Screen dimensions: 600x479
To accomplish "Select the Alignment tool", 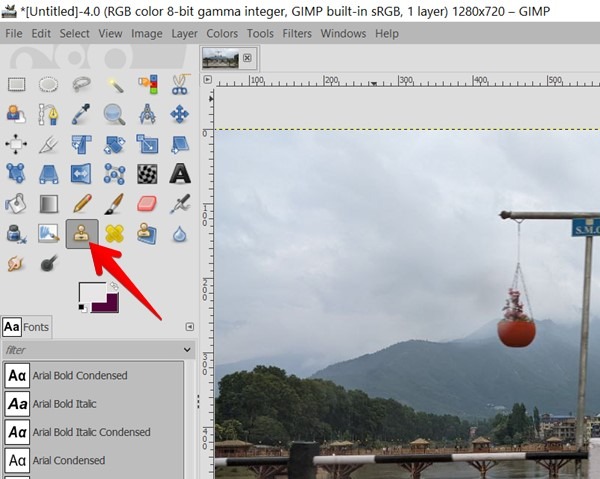I will pyautogui.click(x=16, y=144).
